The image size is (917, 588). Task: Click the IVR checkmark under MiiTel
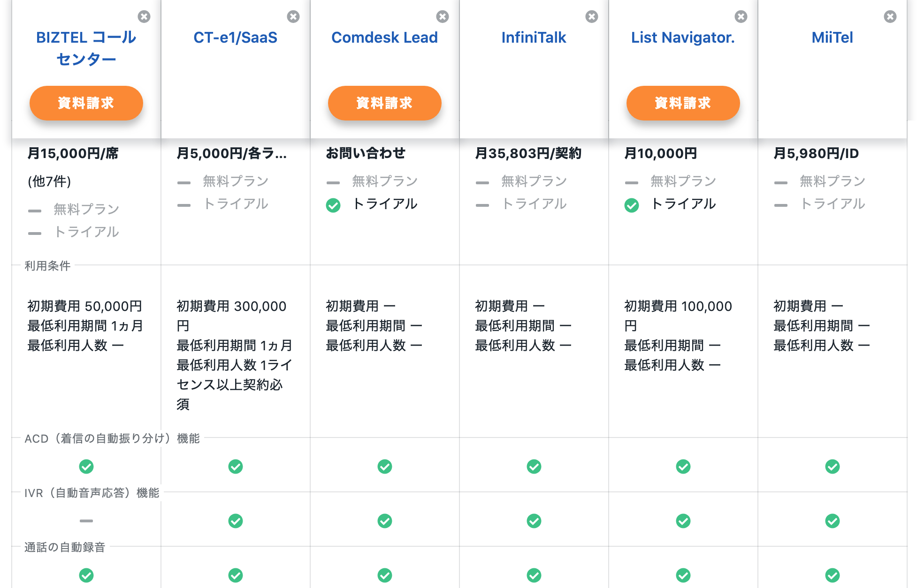point(832,521)
